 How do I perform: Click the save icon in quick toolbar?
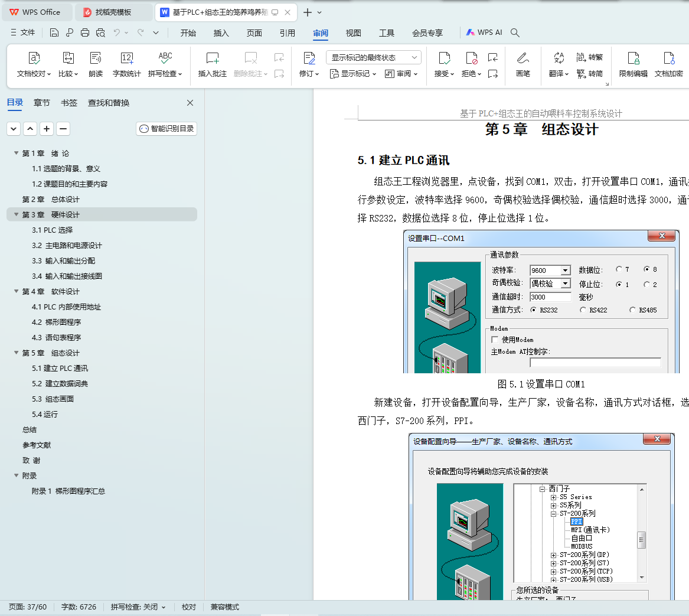coord(54,32)
